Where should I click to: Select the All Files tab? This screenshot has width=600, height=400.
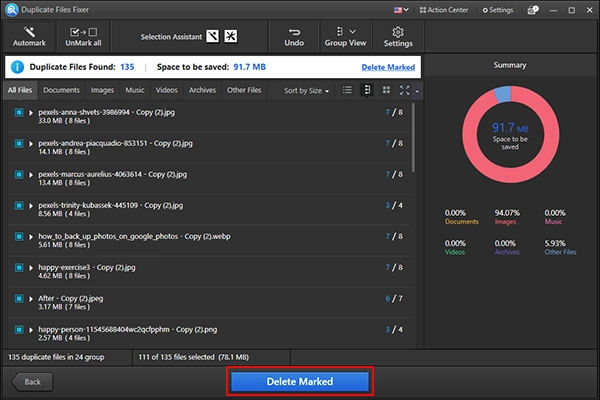pos(20,90)
